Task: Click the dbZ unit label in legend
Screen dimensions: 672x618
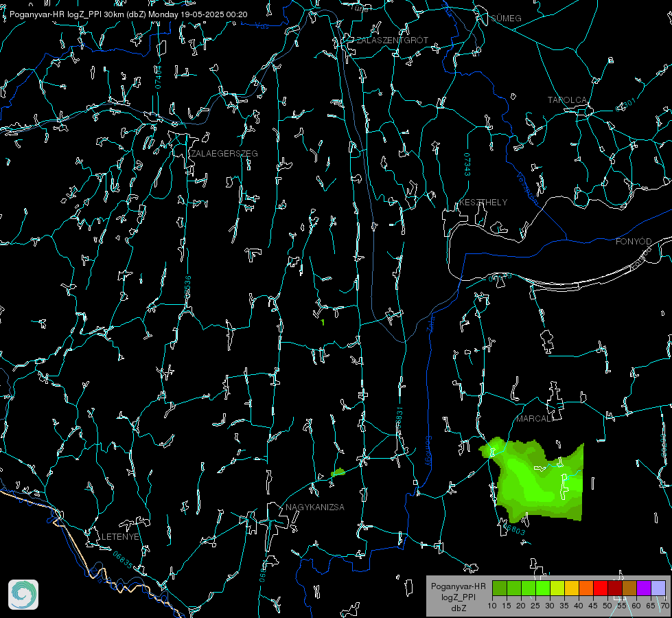Action: (458, 608)
